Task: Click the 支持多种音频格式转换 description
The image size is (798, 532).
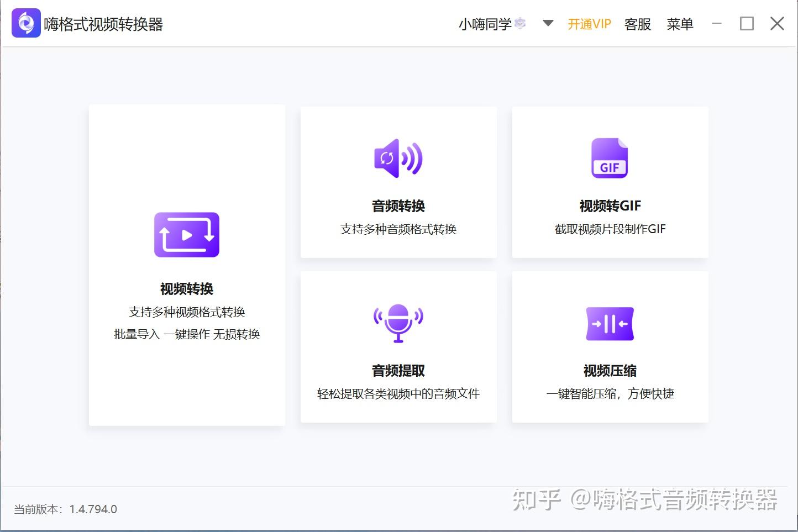Action: 398,229
